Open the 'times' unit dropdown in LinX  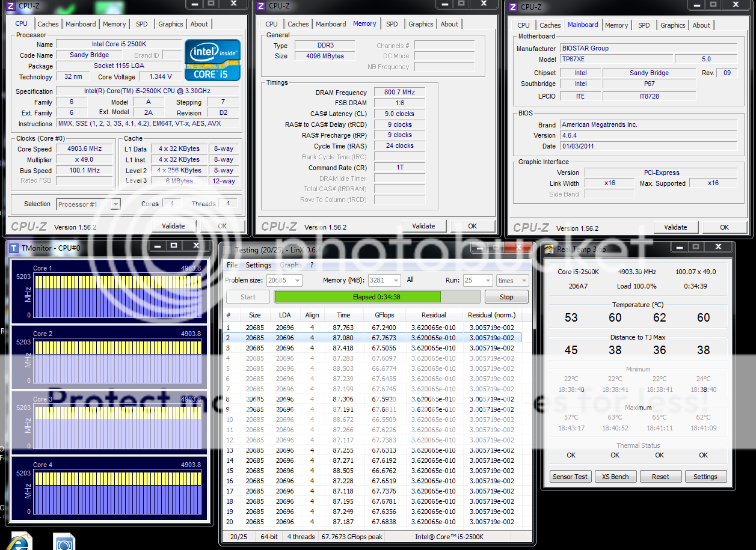tap(512, 280)
